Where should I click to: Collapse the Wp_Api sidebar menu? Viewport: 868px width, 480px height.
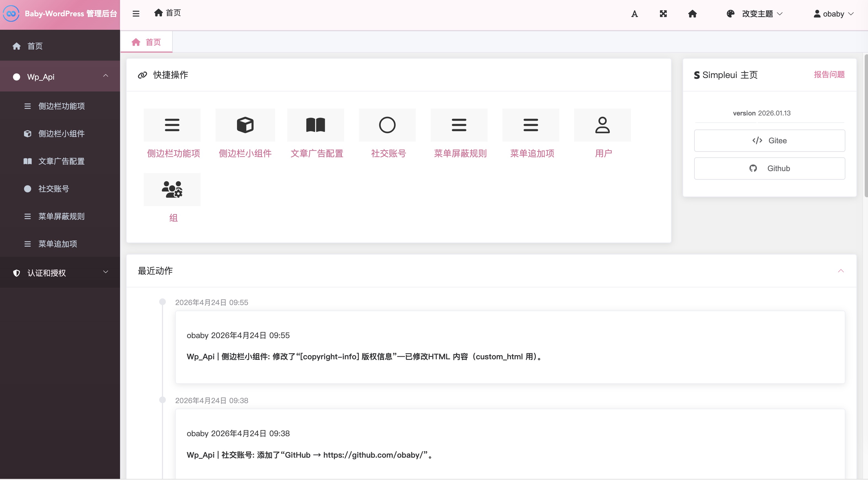click(x=105, y=76)
